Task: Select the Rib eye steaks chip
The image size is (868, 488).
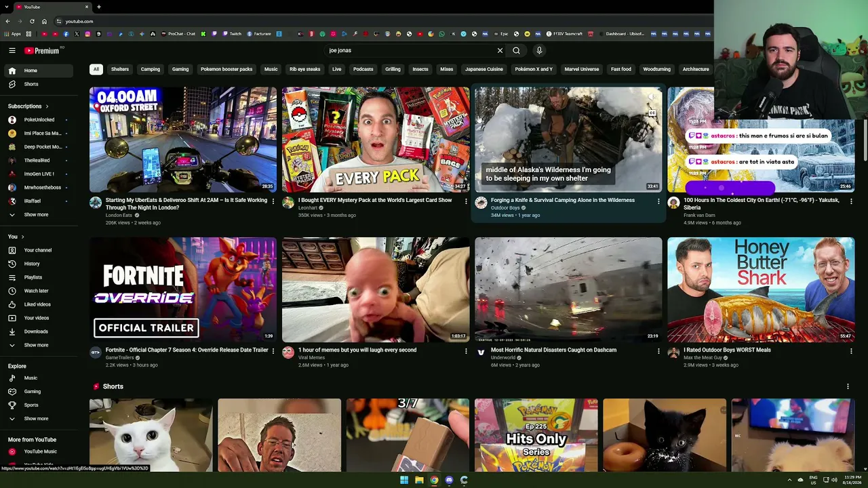Action: [305, 69]
